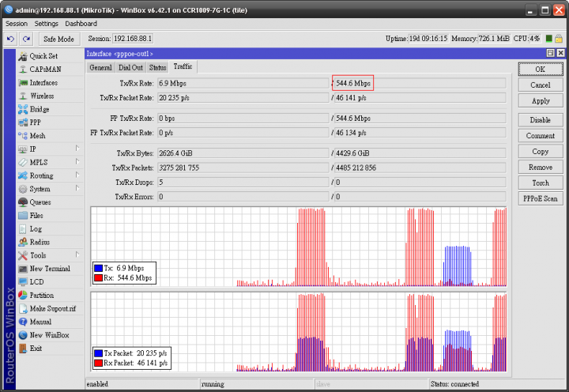This screenshot has width=569, height=392.
Task: Click the OK button
Action: (541, 69)
